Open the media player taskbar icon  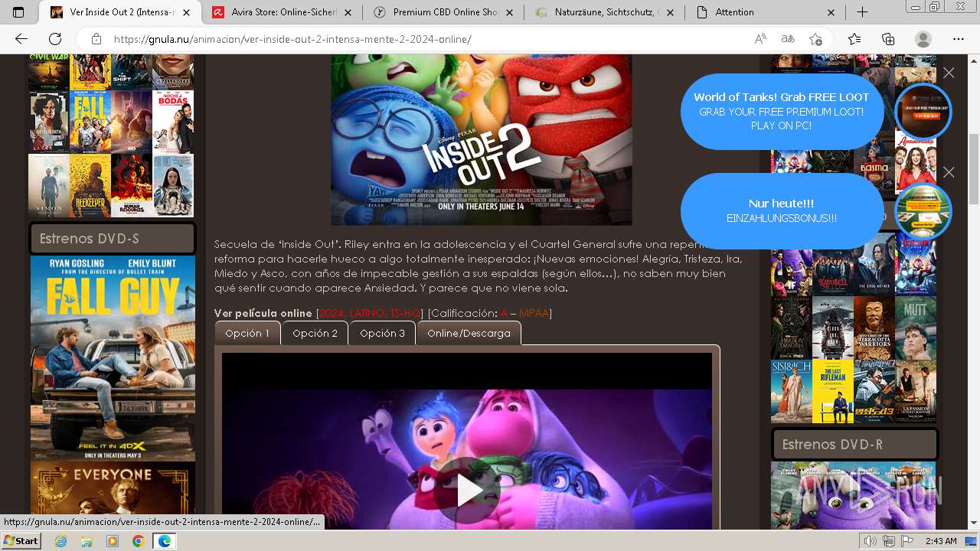pyautogui.click(x=113, y=541)
